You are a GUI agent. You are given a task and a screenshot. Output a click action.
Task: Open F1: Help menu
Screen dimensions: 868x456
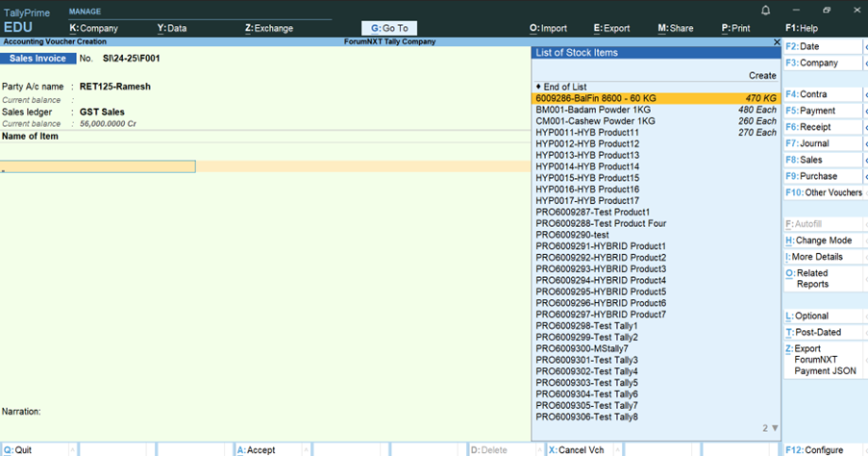(801, 28)
